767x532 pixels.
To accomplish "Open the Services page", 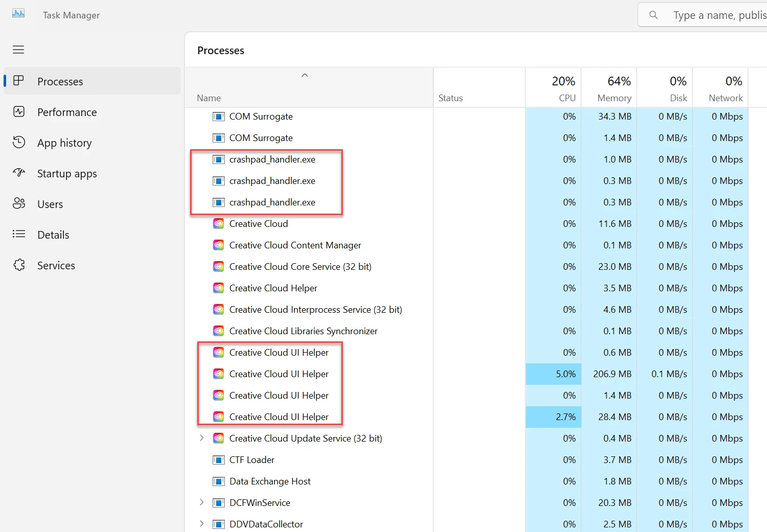I will point(92,265).
